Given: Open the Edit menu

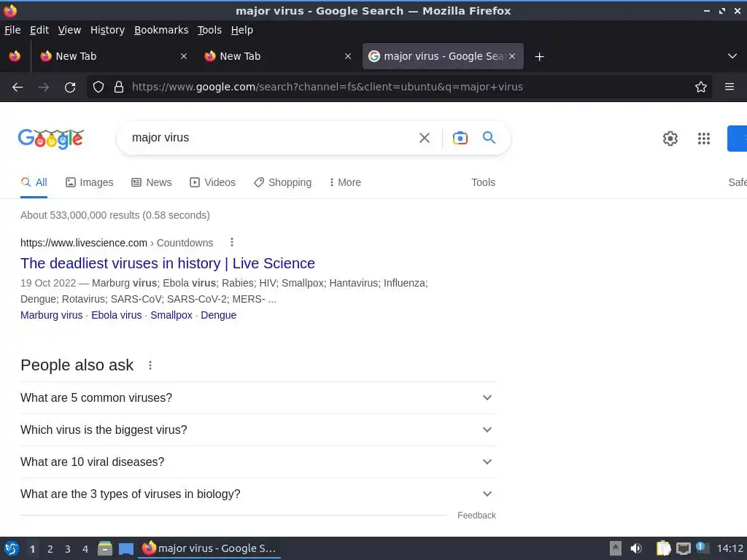Looking at the screenshot, I should tap(39, 30).
